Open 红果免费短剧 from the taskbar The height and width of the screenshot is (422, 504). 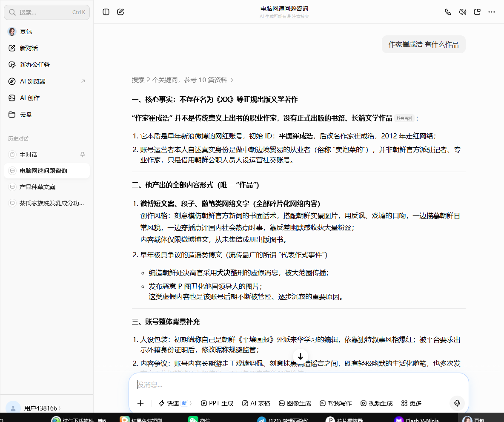(x=141, y=419)
